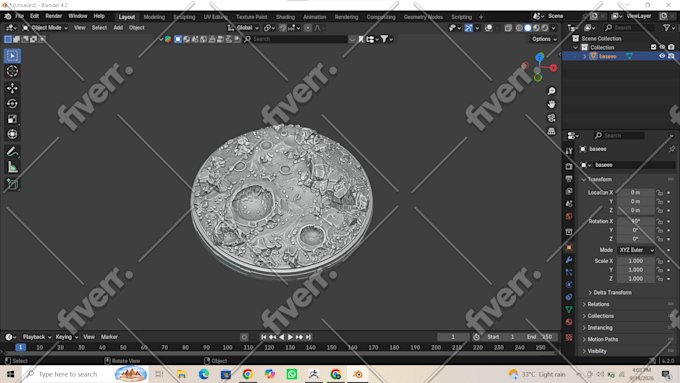680x383 pixels.
Task: Activate the combined Transform tool
Action: [12, 134]
